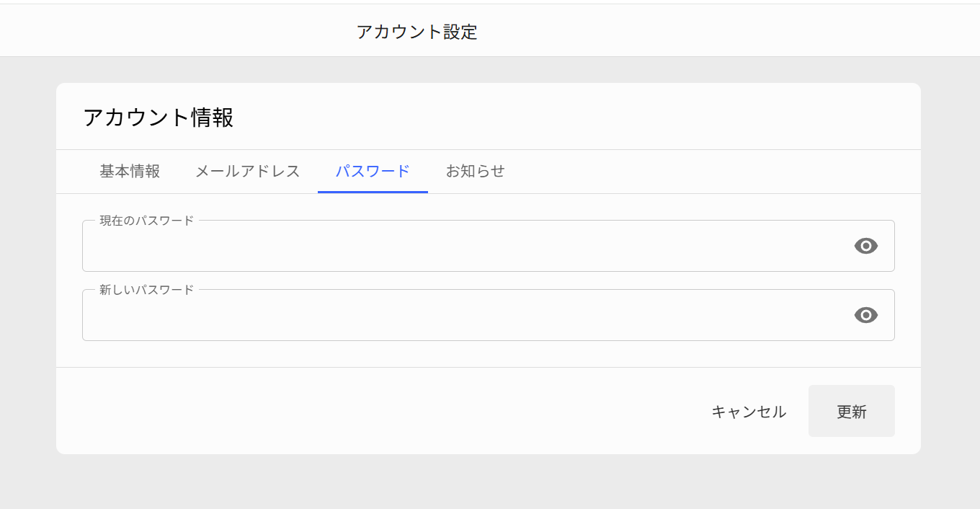Image resolution: width=980 pixels, height=509 pixels.
Task: Click the 現在のパスワード floating label
Action: (147, 221)
